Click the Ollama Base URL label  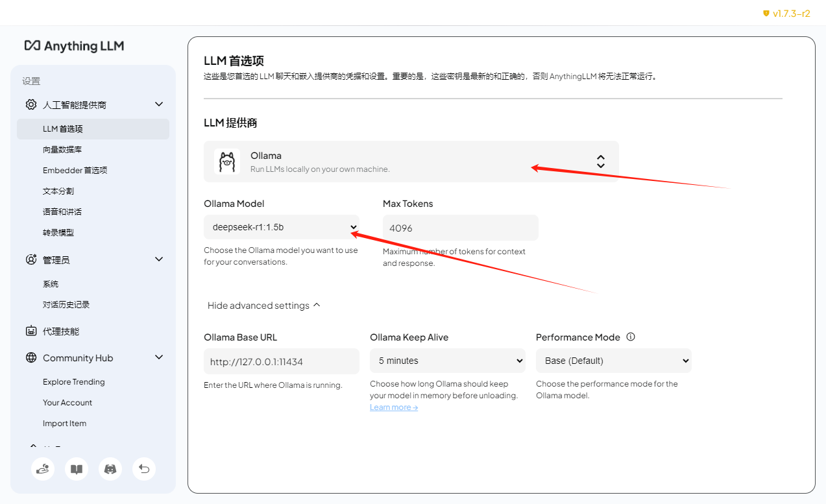241,337
